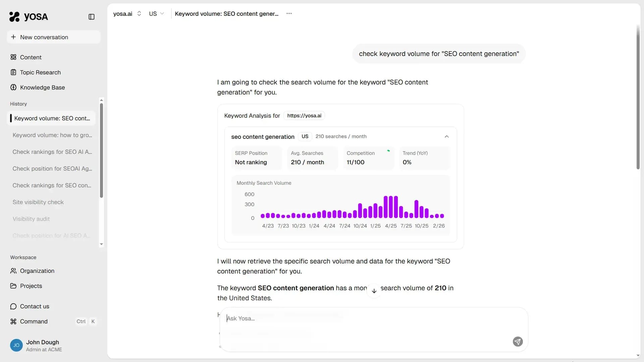Click the send message paper plane button

point(518,342)
